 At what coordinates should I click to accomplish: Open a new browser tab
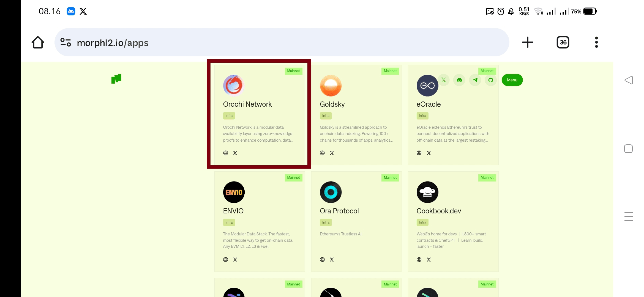pyautogui.click(x=527, y=42)
